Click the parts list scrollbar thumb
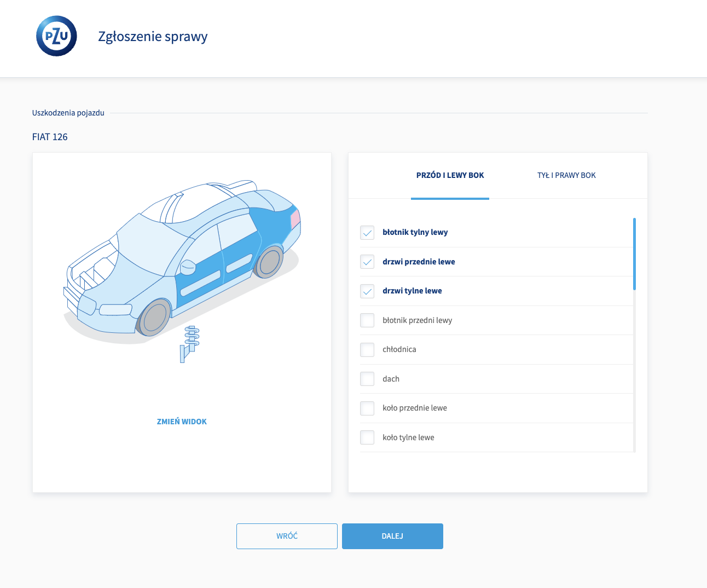The image size is (707, 588). pyautogui.click(x=634, y=254)
